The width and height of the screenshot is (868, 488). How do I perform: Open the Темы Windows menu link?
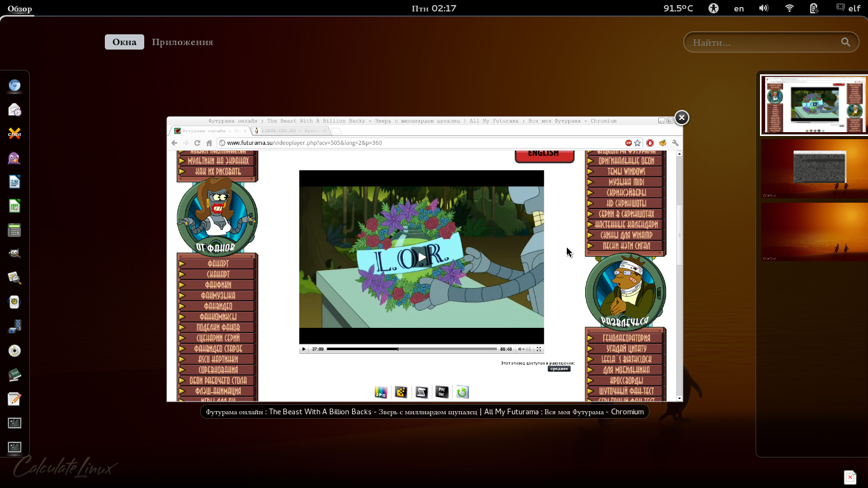coord(626,172)
